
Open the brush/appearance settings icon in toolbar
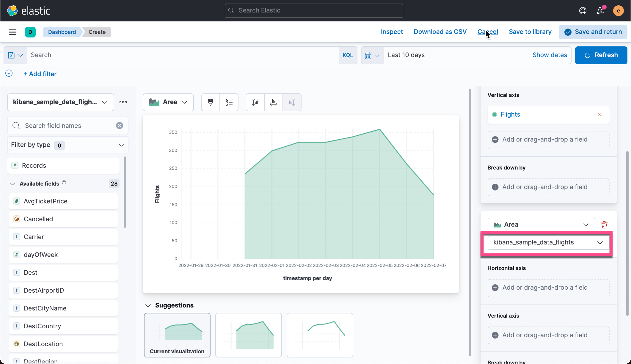(210, 102)
